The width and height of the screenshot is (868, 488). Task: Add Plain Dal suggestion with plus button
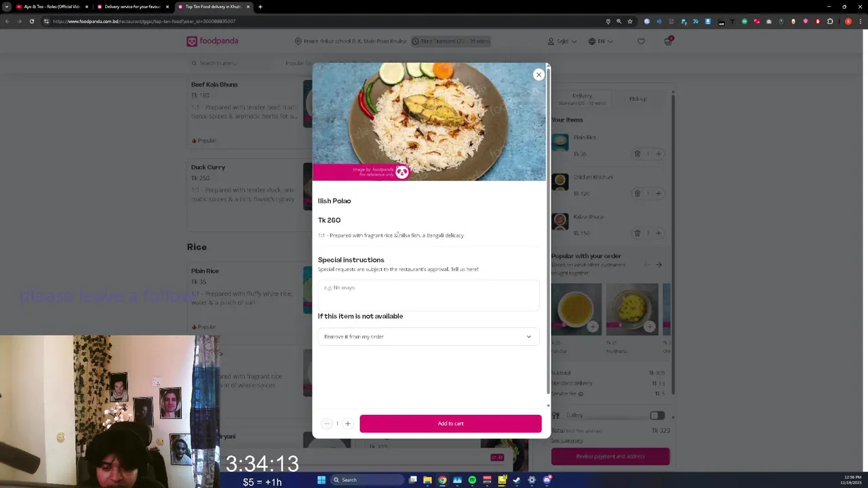pos(593,327)
